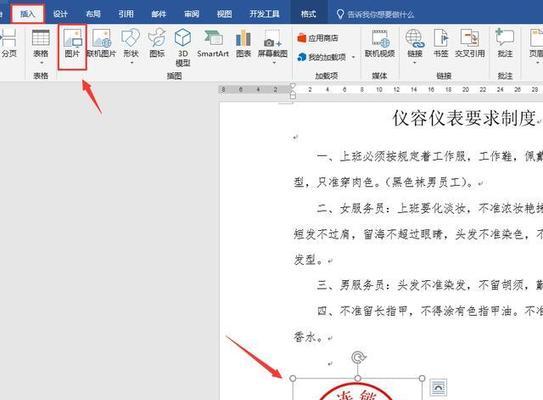The width and height of the screenshot is (543, 400).
Task: Open the layout options button beside the image
Action: pyautogui.click(x=438, y=388)
